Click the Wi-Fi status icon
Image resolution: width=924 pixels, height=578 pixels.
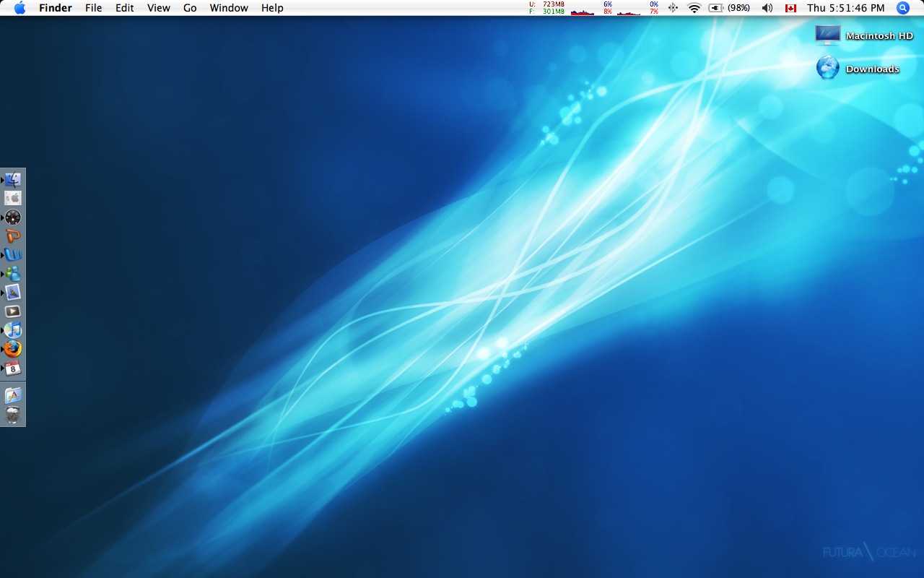tap(694, 8)
